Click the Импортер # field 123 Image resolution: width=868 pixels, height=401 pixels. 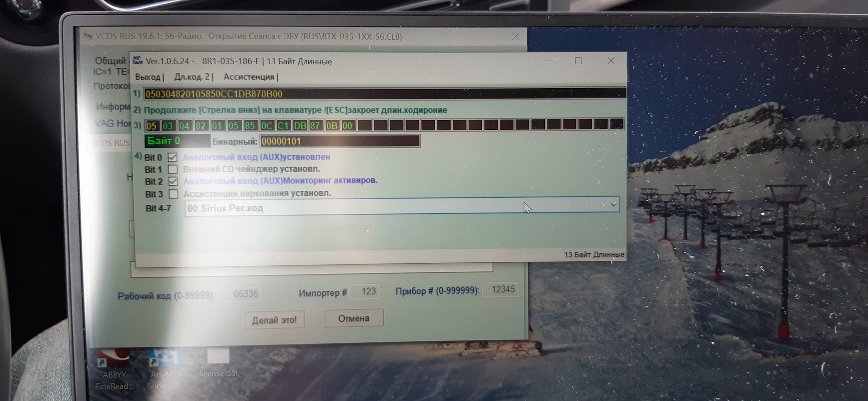(364, 292)
